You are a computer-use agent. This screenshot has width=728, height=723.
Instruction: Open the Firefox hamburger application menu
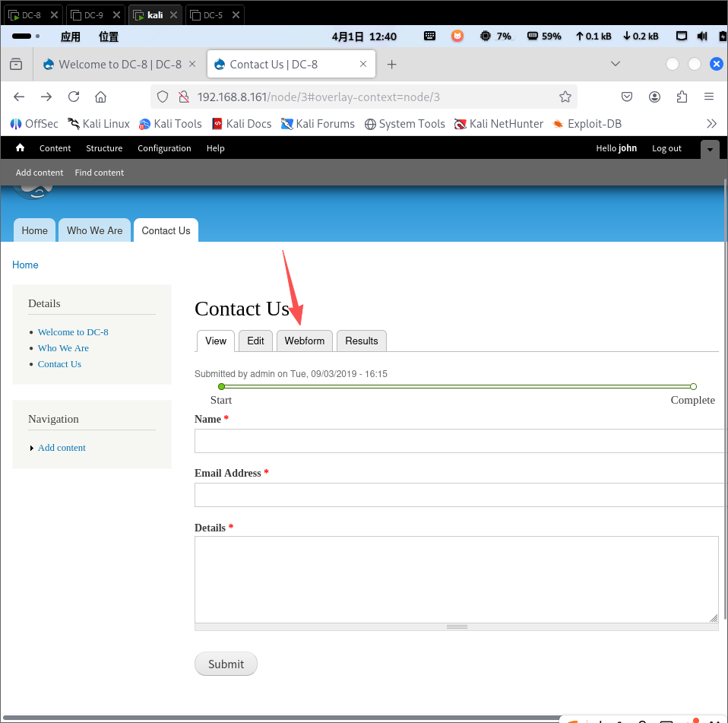708,97
